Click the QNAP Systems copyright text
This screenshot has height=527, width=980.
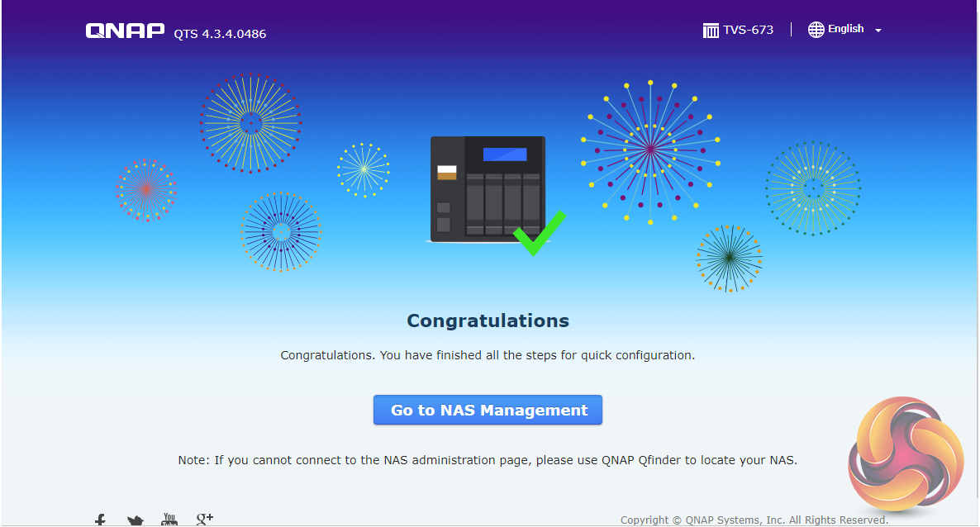754,520
